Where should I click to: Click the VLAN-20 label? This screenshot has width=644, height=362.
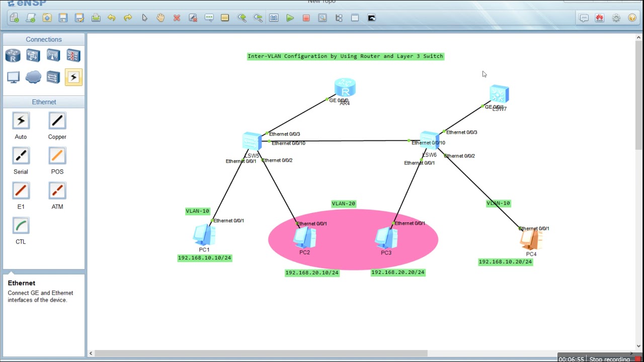pyautogui.click(x=344, y=204)
